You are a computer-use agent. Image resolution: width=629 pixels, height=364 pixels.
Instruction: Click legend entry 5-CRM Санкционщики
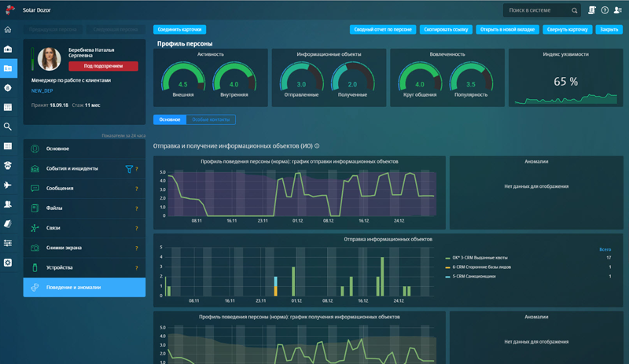(x=470, y=276)
